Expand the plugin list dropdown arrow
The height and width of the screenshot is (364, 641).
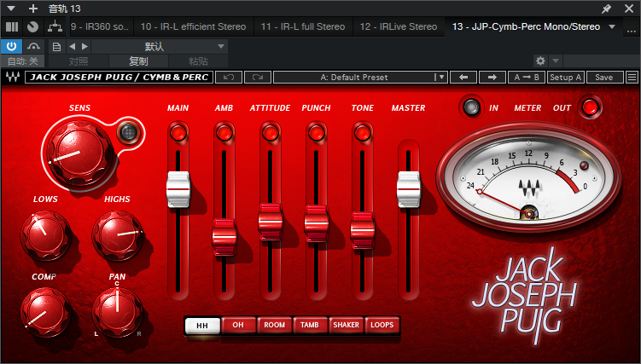(x=612, y=27)
